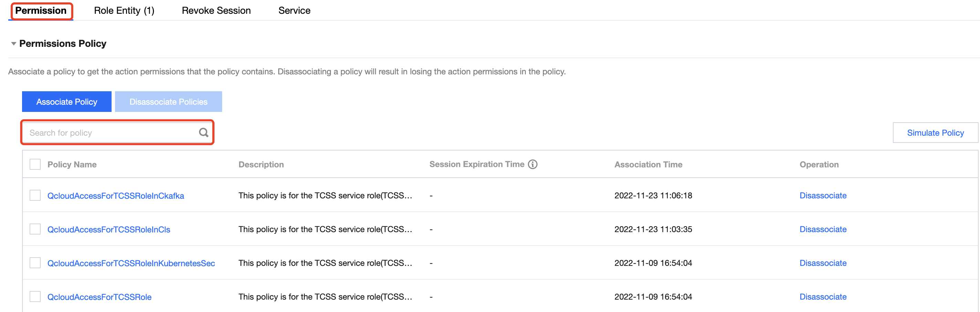This screenshot has width=980, height=312.
Task: Disassociate the QcloudAccessForTCSSRole policy
Action: click(823, 297)
